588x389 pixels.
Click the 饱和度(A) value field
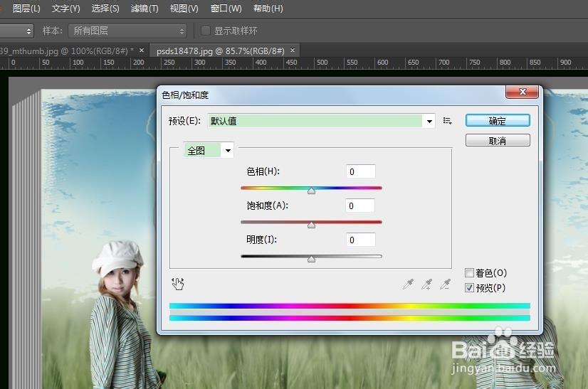pos(360,206)
